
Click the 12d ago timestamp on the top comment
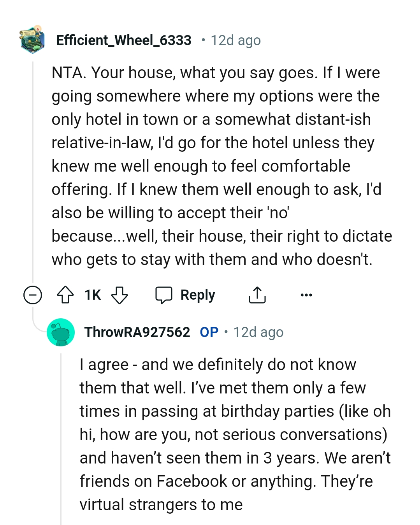[x=235, y=40]
